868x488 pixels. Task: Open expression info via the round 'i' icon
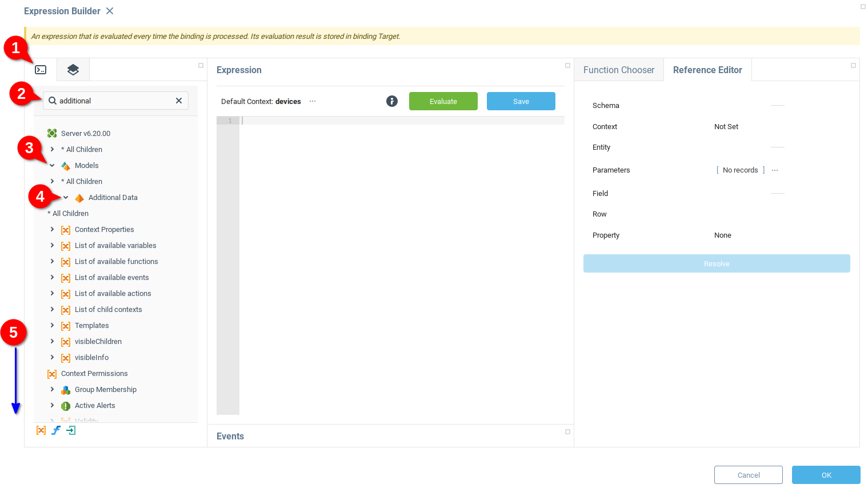pos(392,101)
